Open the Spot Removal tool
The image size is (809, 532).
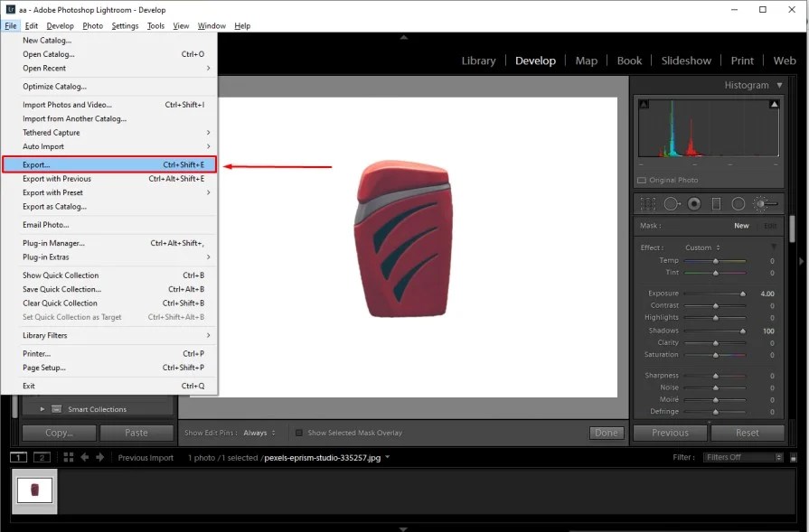pyautogui.click(x=671, y=203)
